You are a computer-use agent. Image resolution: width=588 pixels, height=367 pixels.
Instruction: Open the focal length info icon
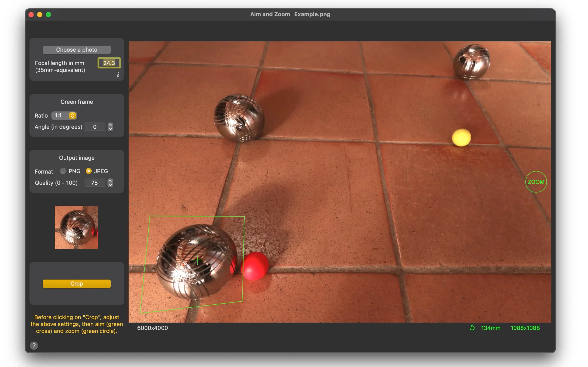(x=118, y=75)
